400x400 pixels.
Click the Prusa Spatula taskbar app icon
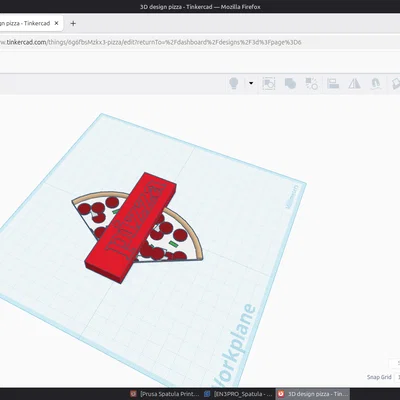133,394
